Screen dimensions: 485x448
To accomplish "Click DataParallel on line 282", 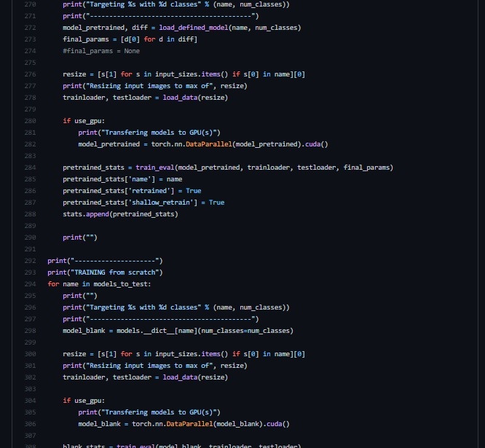I will point(209,144).
